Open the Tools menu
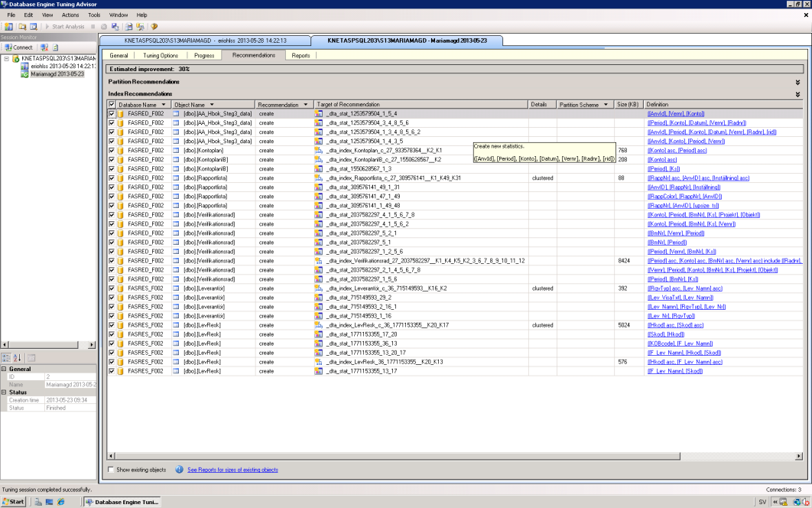The height and width of the screenshot is (508, 812). click(94, 15)
